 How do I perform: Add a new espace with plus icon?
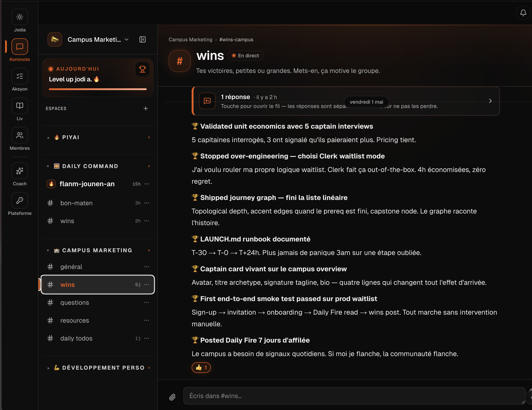coord(146,108)
